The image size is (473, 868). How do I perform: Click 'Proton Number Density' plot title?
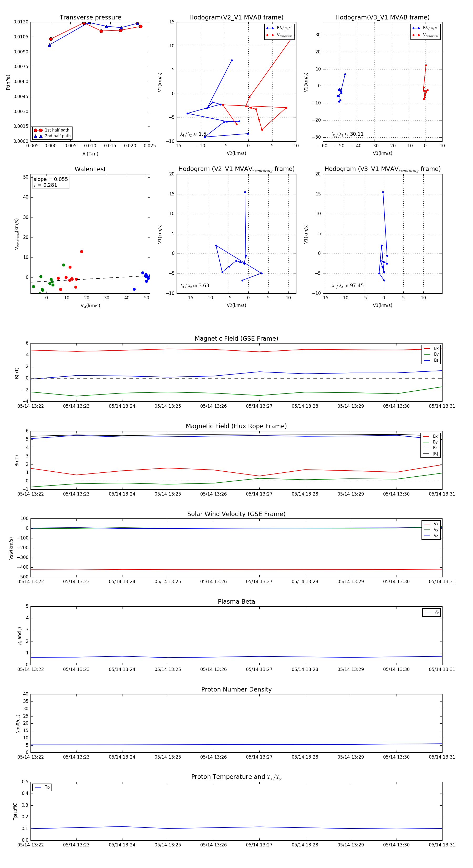pyautogui.click(x=236, y=689)
